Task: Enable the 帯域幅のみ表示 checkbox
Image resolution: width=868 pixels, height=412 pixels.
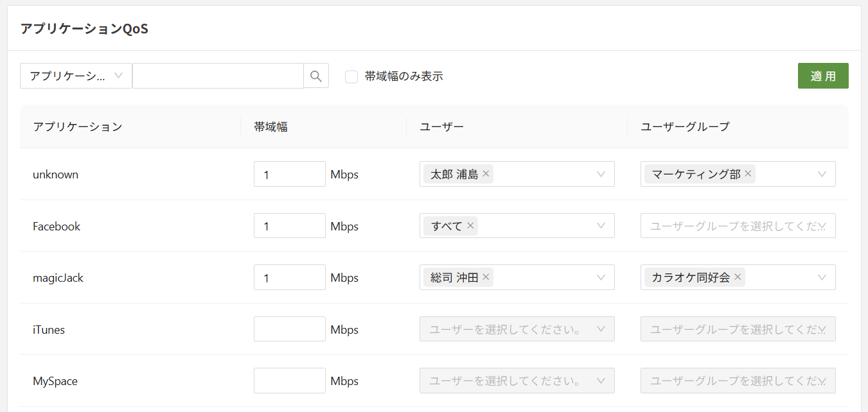Action: point(351,76)
